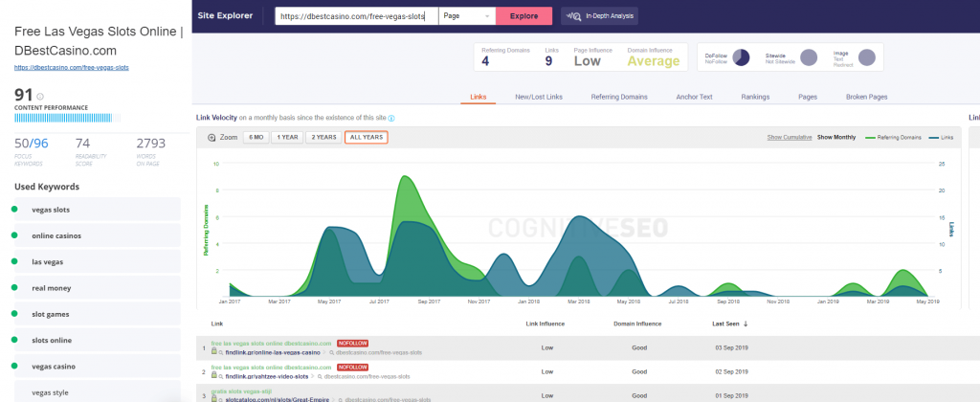Select Show Monthly chart mode
980x402 pixels.
point(836,137)
